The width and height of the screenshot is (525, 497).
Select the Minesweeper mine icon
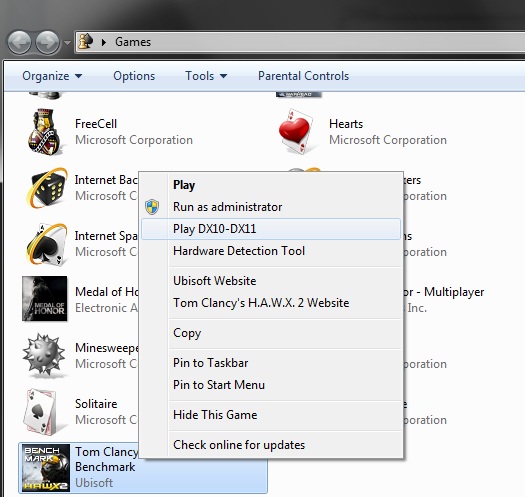tap(44, 354)
